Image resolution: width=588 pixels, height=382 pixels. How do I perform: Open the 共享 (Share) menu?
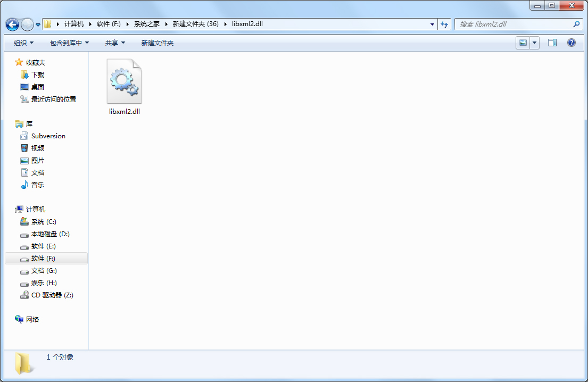(115, 43)
